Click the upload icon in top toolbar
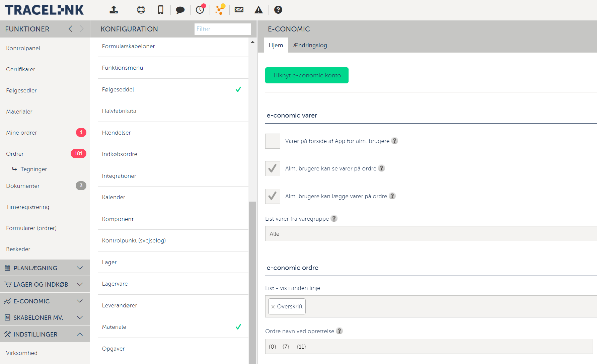This screenshot has height=364, width=597. coord(114,10)
